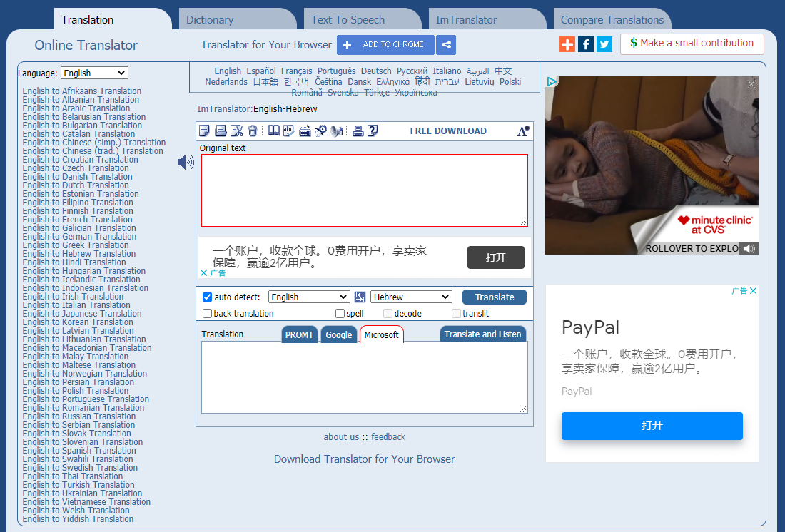Click the speaker icon beside Original text

point(186,162)
